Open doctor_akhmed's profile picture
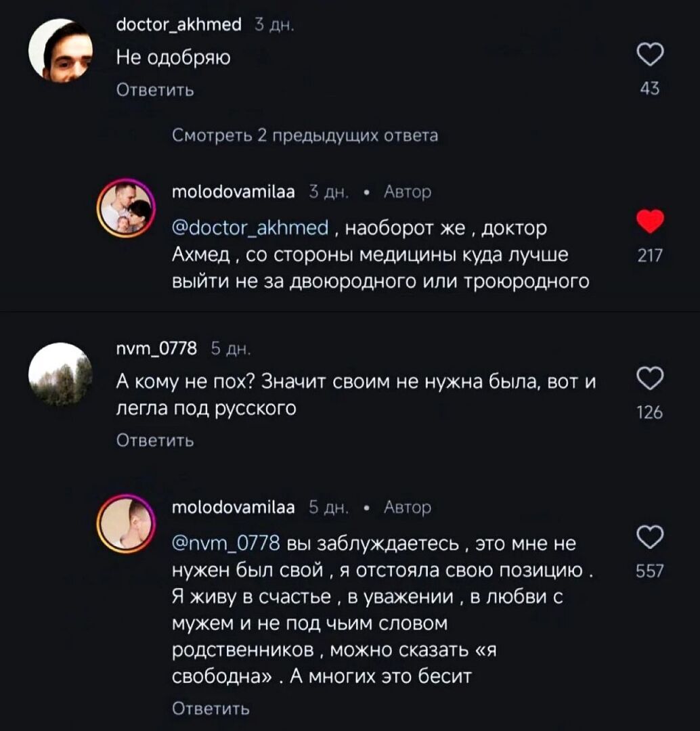Image resolution: width=700 pixels, height=731 pixels. coord(61,49)
